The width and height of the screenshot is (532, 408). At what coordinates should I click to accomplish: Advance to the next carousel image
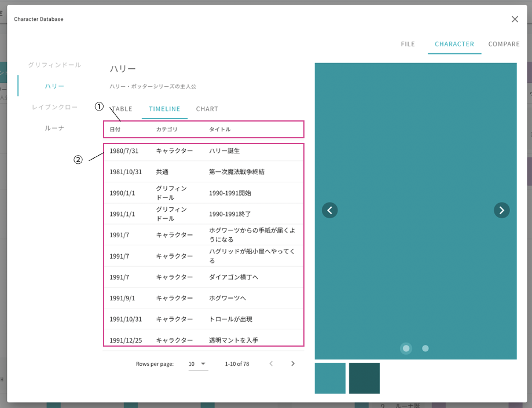point(501,210)
